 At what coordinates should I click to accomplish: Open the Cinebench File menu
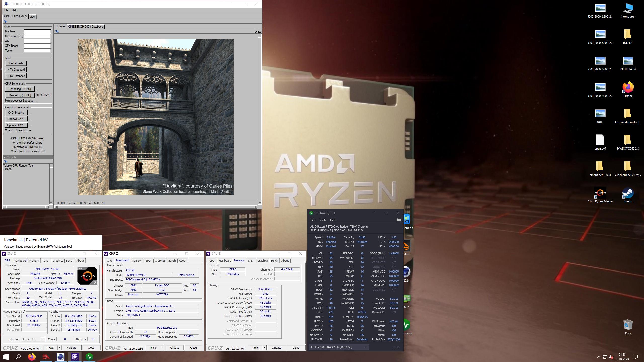(6, 10)
